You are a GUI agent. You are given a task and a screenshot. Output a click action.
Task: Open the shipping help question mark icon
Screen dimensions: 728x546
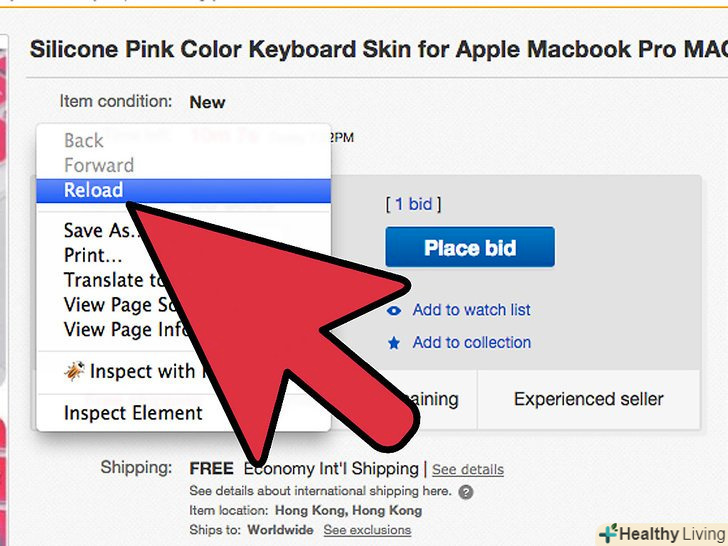466,493
